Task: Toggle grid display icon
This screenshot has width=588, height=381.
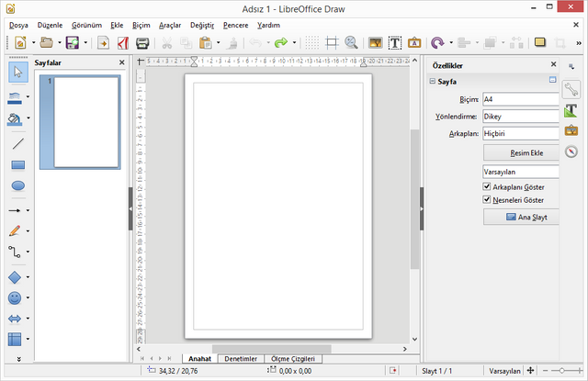Action: click(311, 43)
